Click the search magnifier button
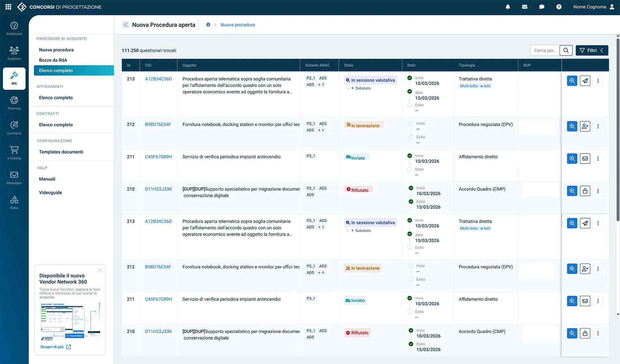This screenshot has width=620, height=364. coord(566,50)
